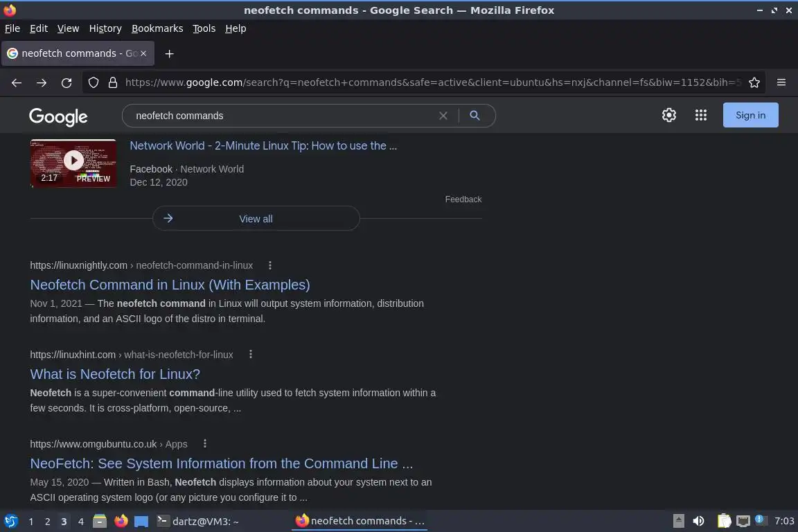Switch to workspace 3
The width and height of the screenshot is (798, 532).
click(64, 522)
